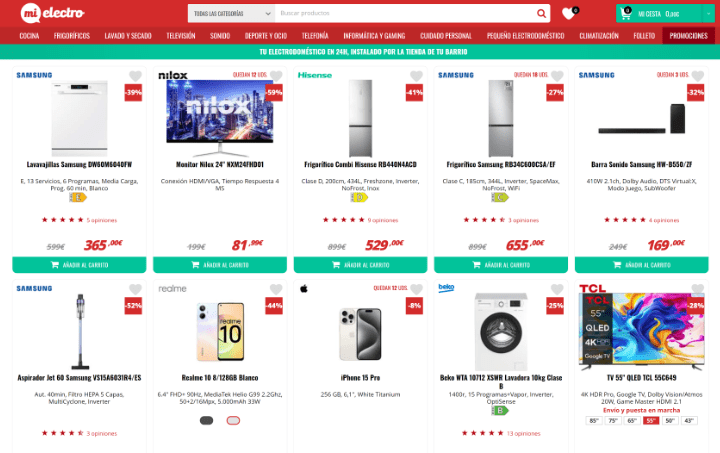Read the 5 opiniones dishwasher reviews
The width and height of the screenshot is (720, 453).
101,220
